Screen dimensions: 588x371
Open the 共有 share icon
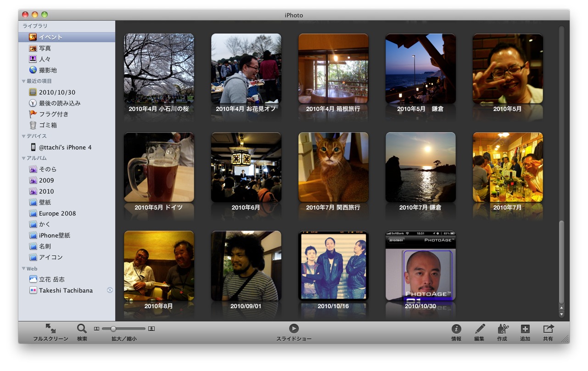[x=548, y=329]
